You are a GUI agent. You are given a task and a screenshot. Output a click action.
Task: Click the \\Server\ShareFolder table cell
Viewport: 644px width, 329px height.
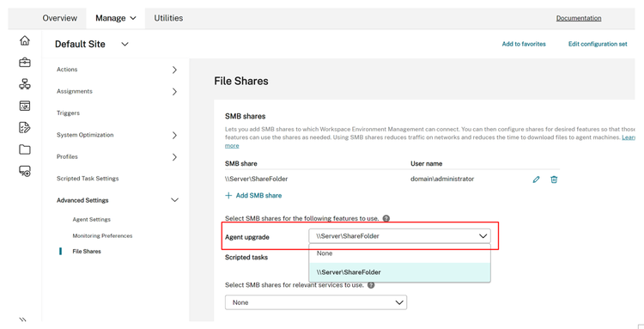pos(256,179)
